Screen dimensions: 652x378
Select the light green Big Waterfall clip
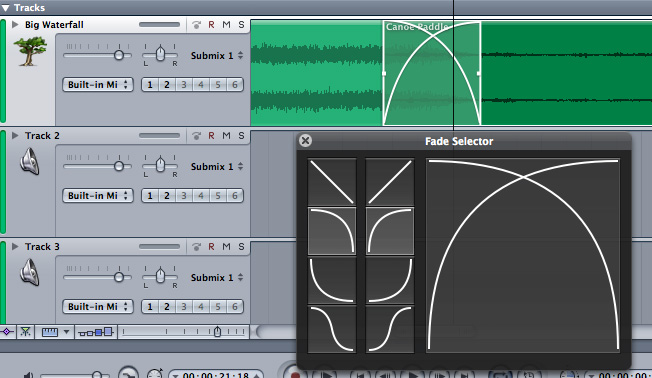pos(316,73)
